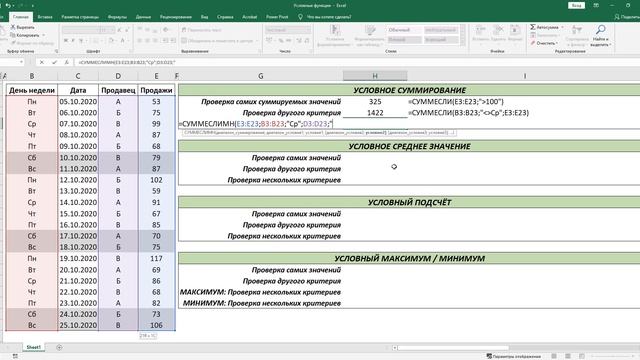Expand the cell styles gallery arrow
The height and width of the screenshot is (360, 640).
(x=462, y=42)
